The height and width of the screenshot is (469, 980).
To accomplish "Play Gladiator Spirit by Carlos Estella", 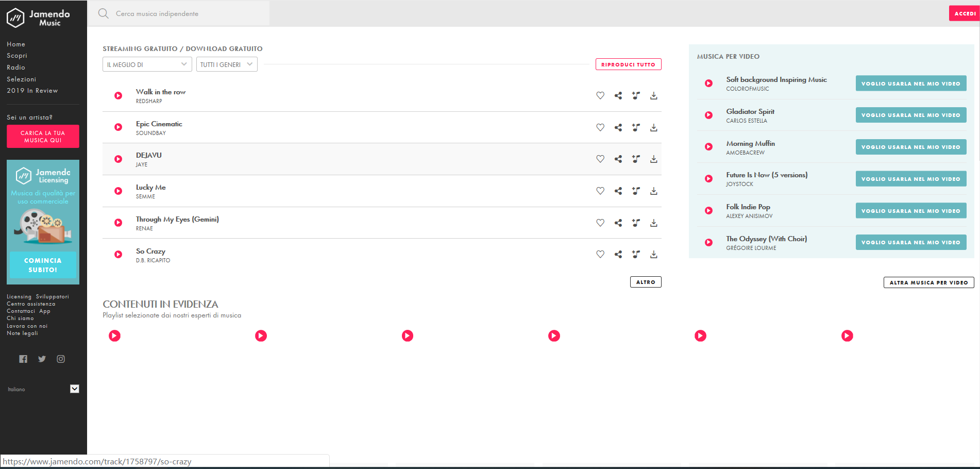I will tap(709, 115).
